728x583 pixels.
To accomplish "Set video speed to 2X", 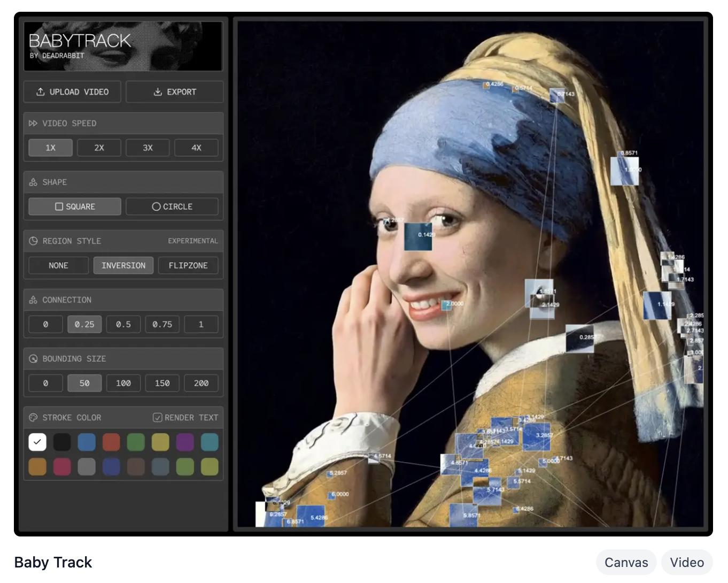I will coord(99,148).
